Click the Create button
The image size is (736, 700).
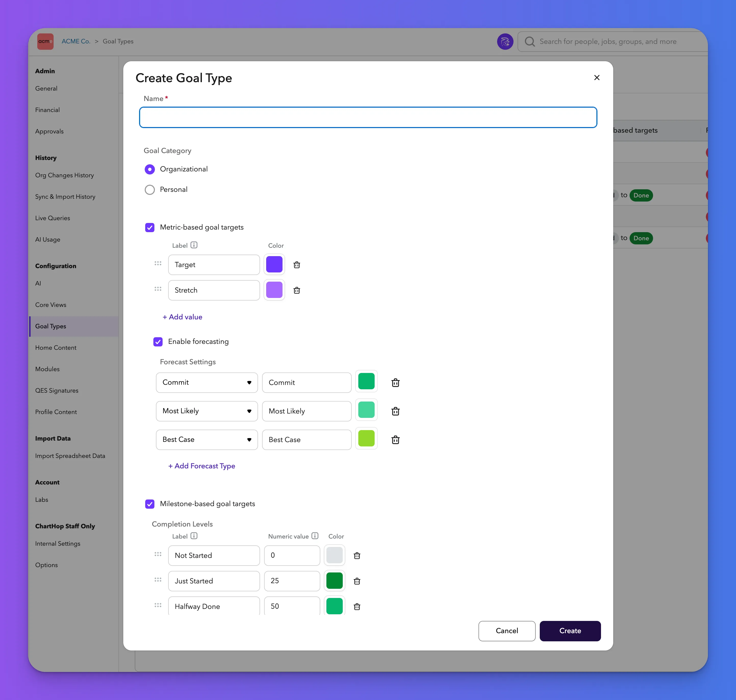pyautogui.click(x=570, y=631)
